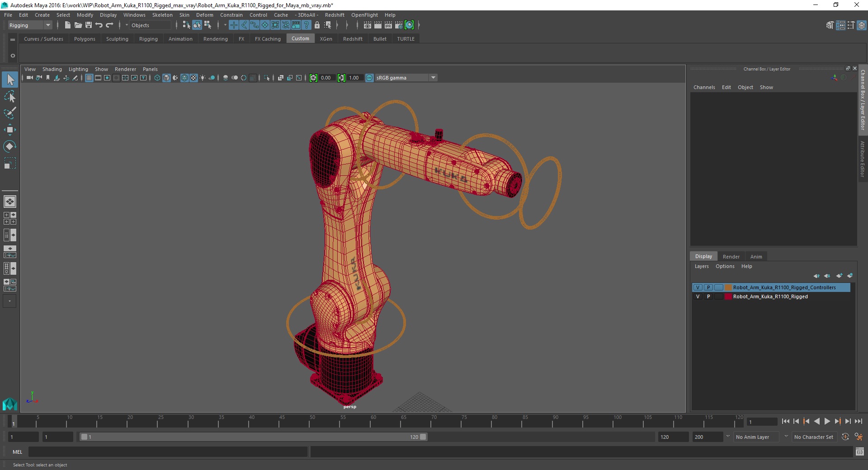Click red color swatch of Rigged layer
This screenshot has height=470, width=868.
click(x=728, y=296)
